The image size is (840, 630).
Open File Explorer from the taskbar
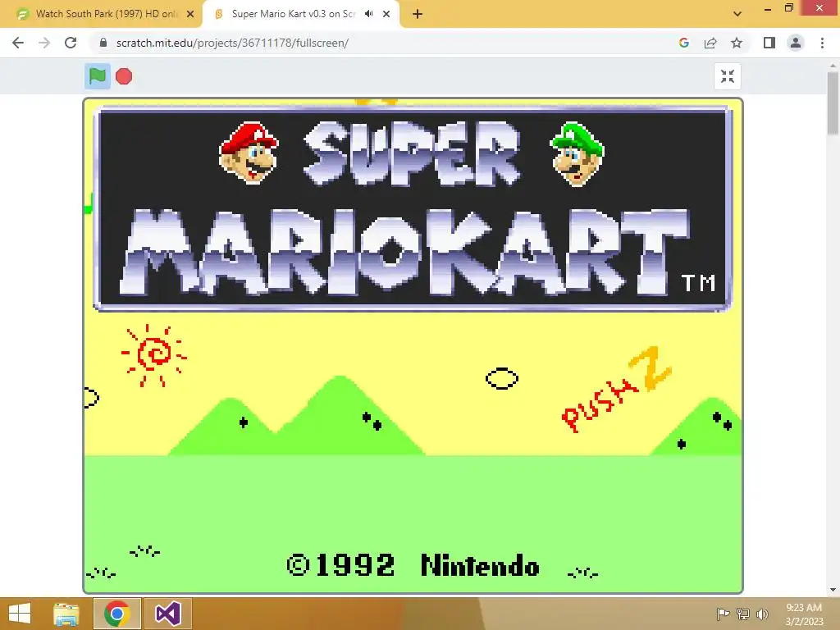(x=66, y=614)
